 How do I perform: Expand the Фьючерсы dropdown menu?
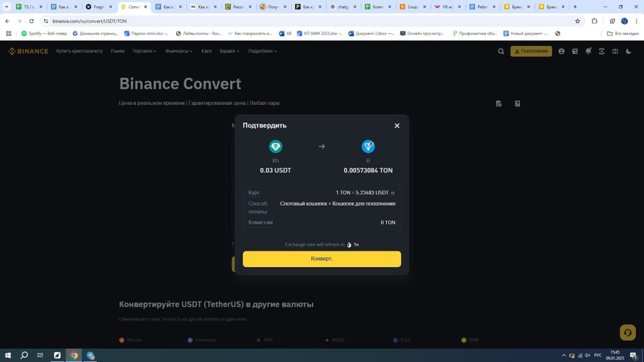(x=179, y=51)
